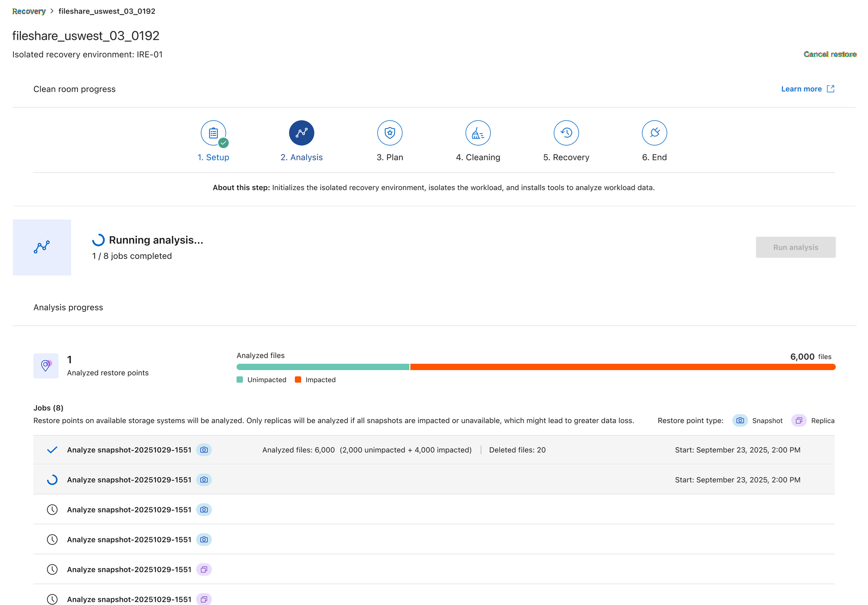Click the Setup step clipboard icon
The image size is (868, 605).
[213, 133]
